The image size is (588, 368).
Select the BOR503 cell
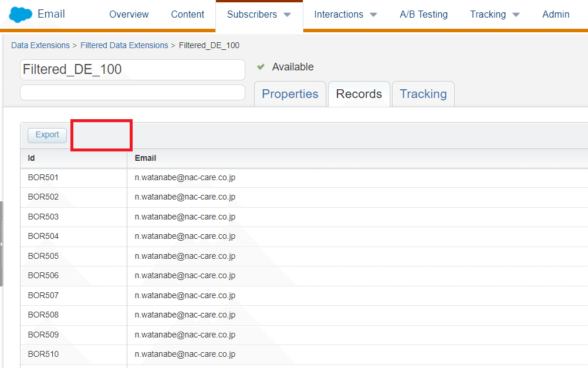[x=74, y=217]
